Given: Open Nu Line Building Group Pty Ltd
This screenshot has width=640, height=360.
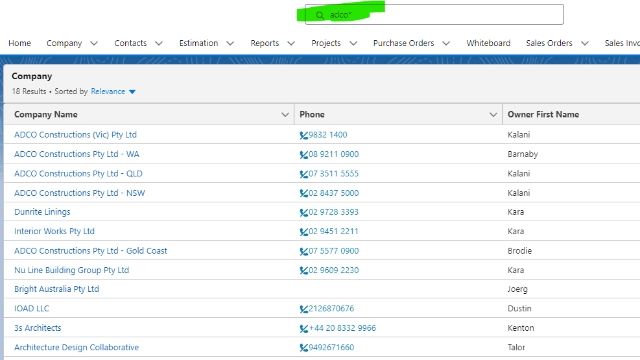Looking at the screenshot, I should tap(71, 270).
